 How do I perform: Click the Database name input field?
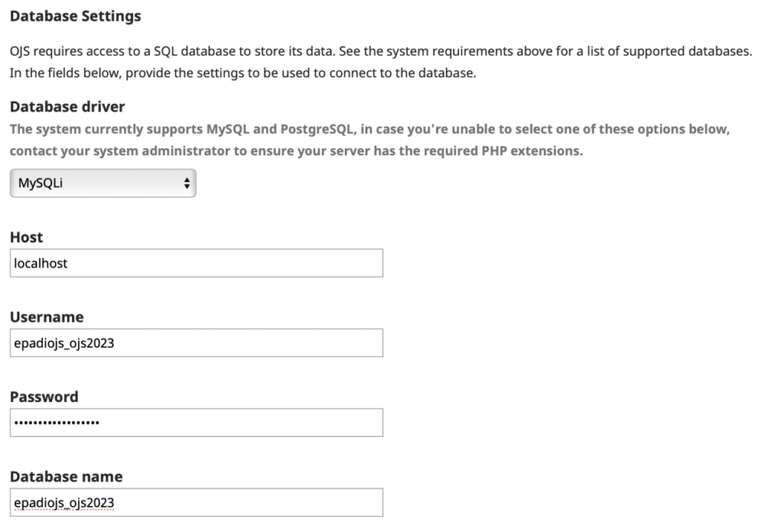[196, 502]
